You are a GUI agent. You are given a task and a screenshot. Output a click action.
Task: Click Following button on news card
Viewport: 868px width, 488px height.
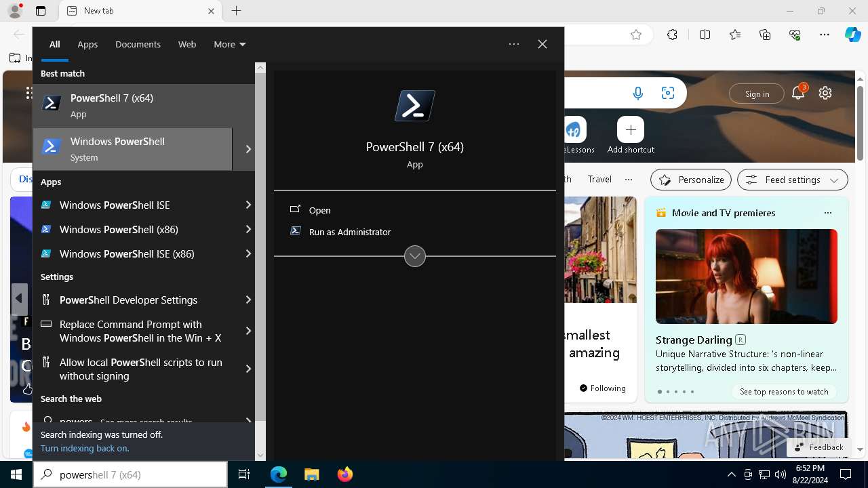[x=602, y=388]
